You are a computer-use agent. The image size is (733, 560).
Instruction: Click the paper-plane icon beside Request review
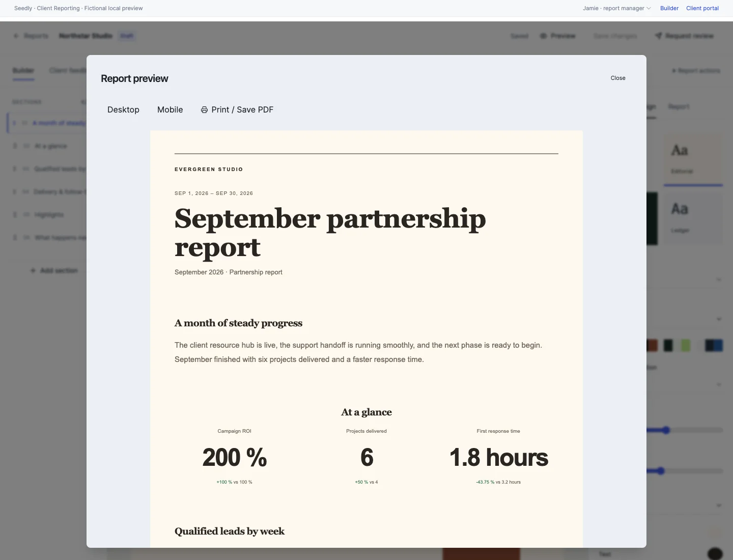pos(658,36)
